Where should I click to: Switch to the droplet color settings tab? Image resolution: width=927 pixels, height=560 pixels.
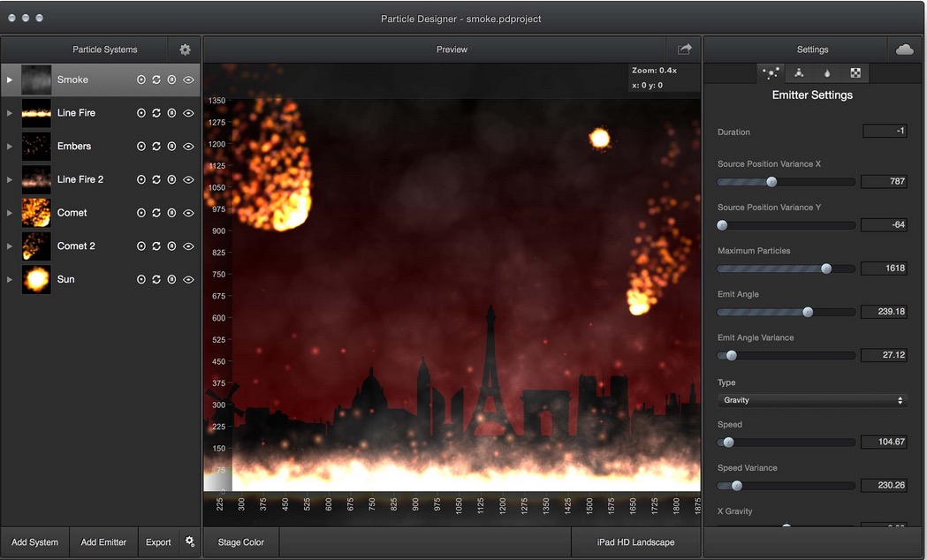click(827, 73)
